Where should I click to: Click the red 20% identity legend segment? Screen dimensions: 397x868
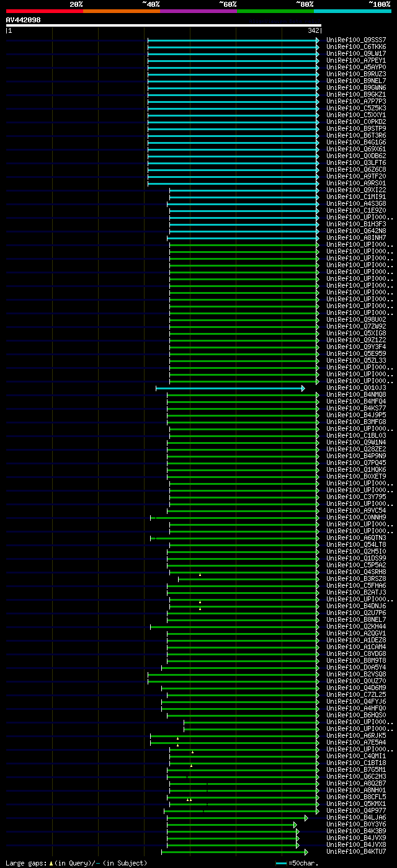45,11
